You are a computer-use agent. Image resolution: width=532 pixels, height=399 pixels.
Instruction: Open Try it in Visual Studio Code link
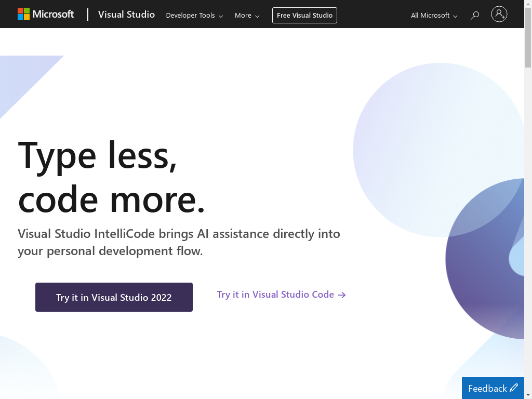(281, 295)
